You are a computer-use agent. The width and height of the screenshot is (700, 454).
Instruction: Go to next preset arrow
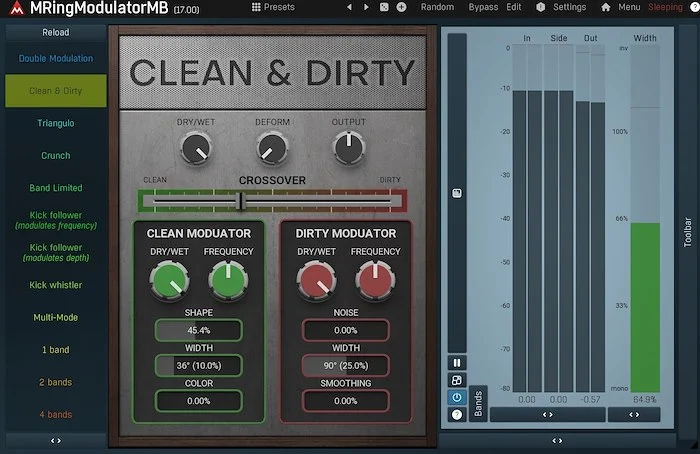(366, 7)
